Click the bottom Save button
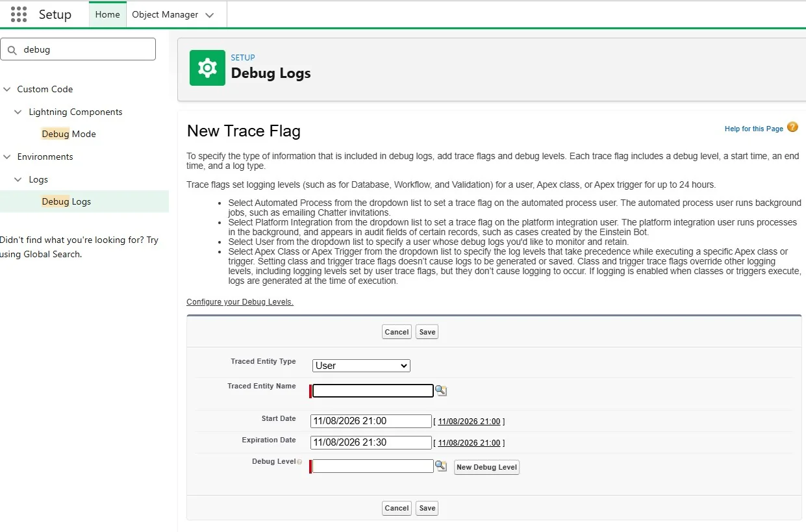 click(x=427, y=508)
